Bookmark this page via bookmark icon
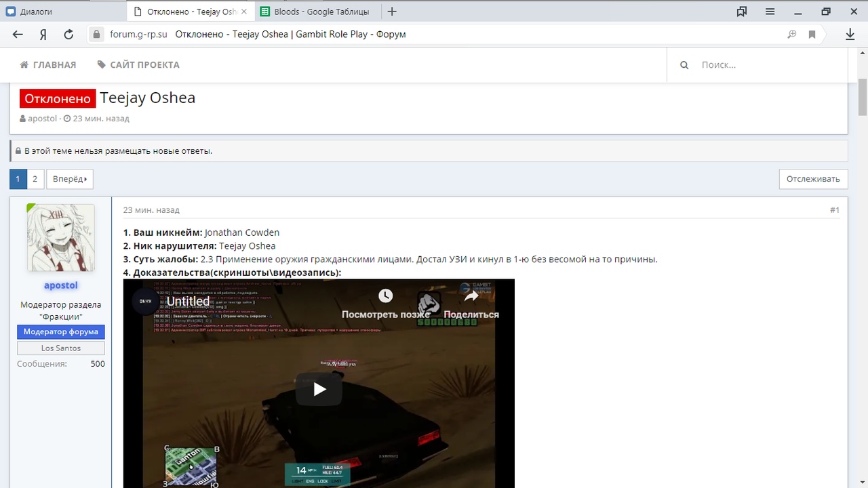This screenshot has height=488, width=868. (812, 35)
